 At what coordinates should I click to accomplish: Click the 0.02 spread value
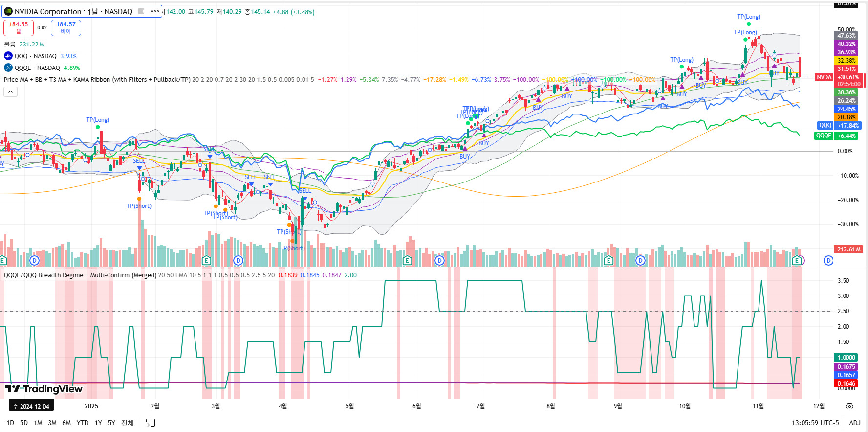pos(42,28)
